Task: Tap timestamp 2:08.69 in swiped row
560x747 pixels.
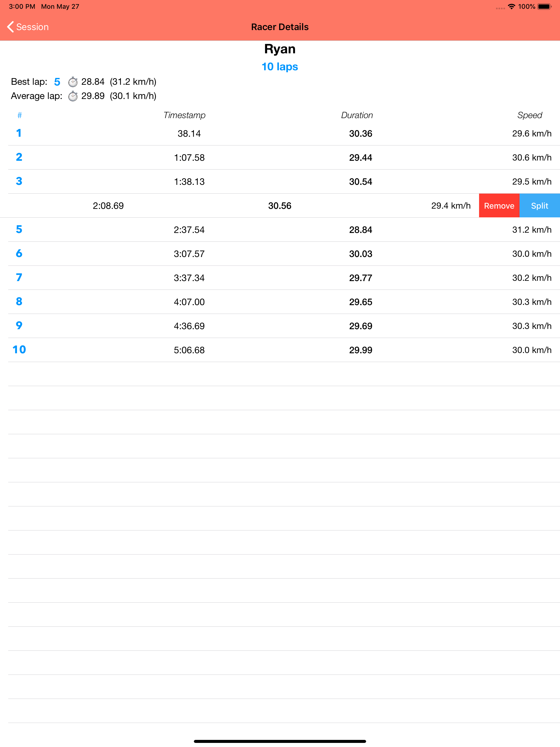Action: click(x=108, y=206)
